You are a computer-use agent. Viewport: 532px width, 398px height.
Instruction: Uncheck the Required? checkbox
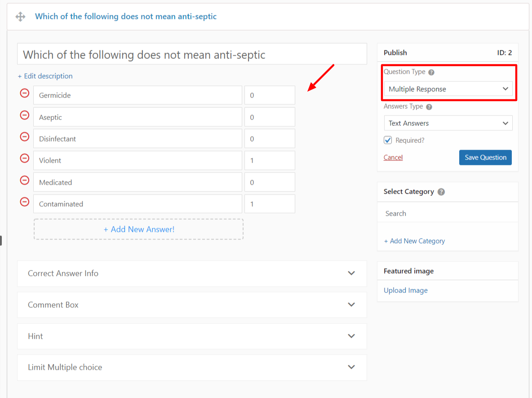[x=388, y=140]
